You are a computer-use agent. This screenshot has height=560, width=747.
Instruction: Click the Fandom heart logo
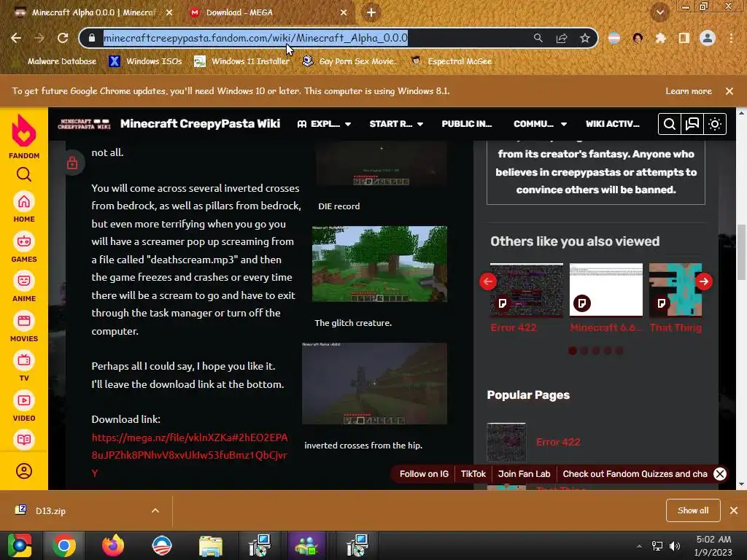pos(24,131)
